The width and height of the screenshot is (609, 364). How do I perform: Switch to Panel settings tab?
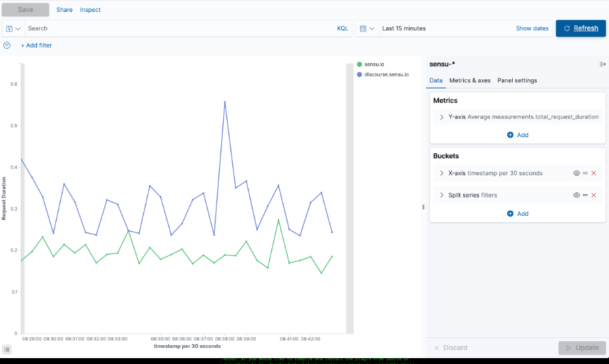point(517,81)
